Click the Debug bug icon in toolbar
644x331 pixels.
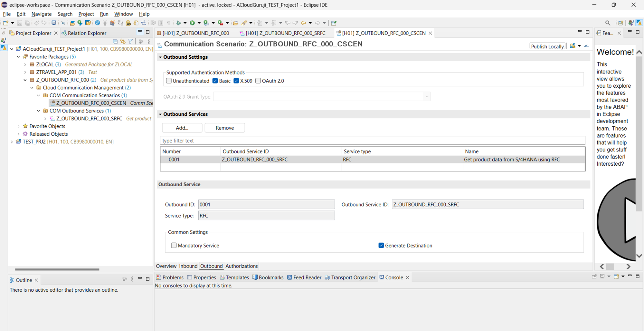point(178,23)
